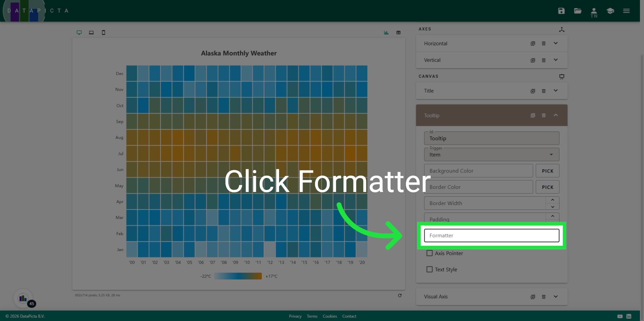
Task: Click the Background Color input field
Action: pos(478,171)
